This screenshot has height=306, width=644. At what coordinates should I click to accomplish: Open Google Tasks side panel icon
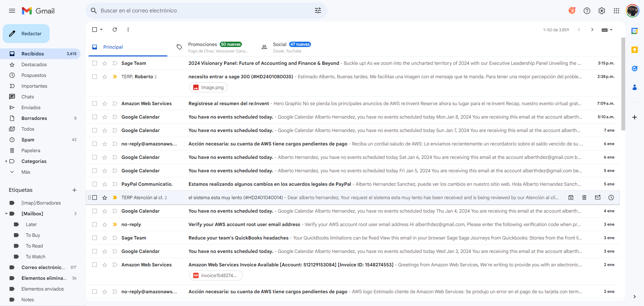point(635,69)
